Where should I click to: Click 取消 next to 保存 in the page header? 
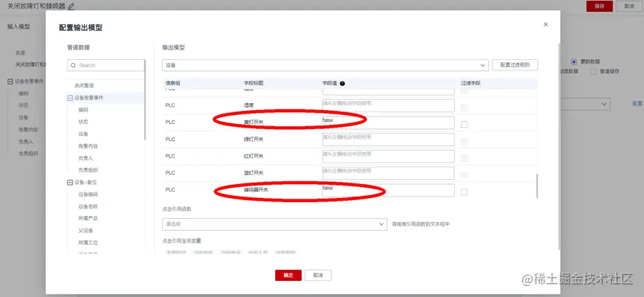[629, 6]
